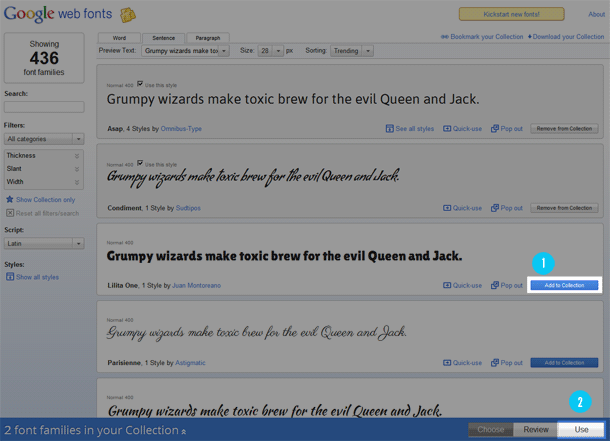The width and height of the screenshot is (610, 441).
Task: Click the icon beside Show all styles
Action: tap(10, 277)
